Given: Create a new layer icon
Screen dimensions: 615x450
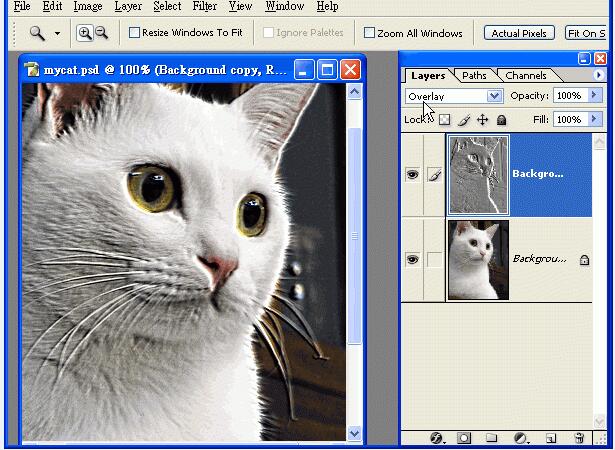Looking at the screenshot, I should (x=551, y=438).
